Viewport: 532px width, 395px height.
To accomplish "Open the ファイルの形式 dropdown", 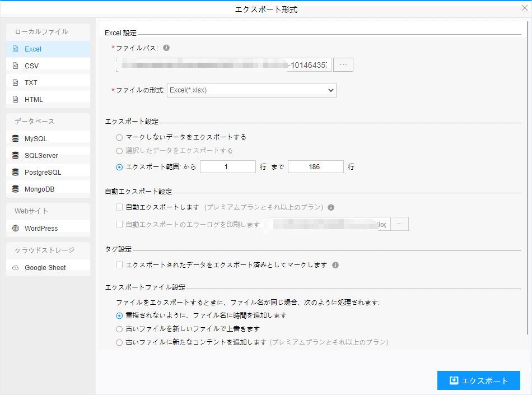I will click(251, 90).
